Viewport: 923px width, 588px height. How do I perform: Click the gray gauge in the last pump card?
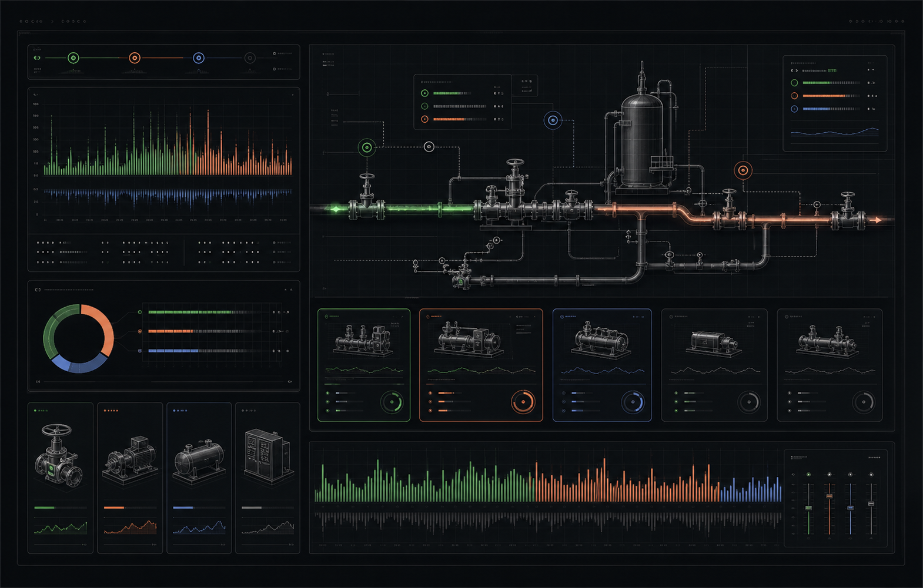864,402
